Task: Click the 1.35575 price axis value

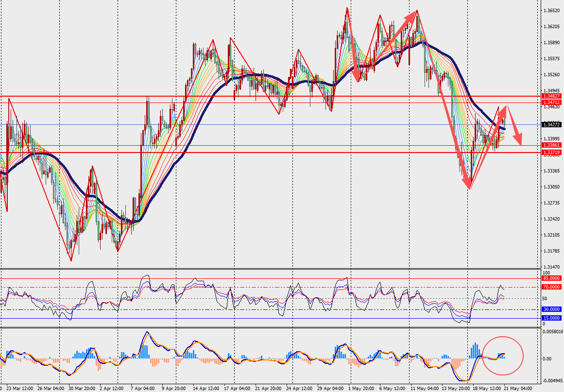Action: point(552,59)
